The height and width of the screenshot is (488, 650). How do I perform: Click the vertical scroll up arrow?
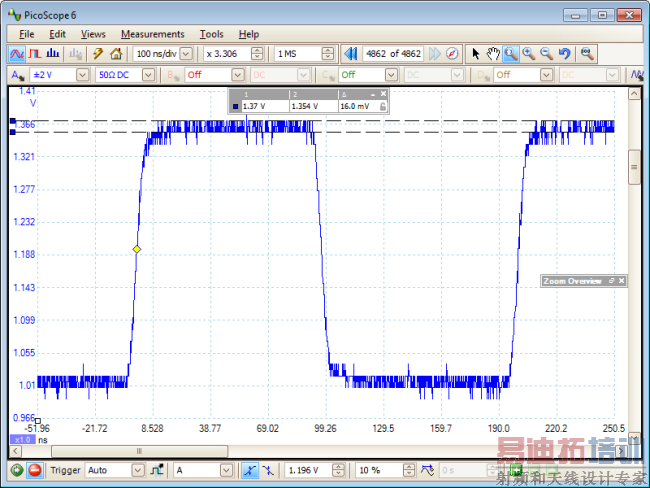pos(634,94)
